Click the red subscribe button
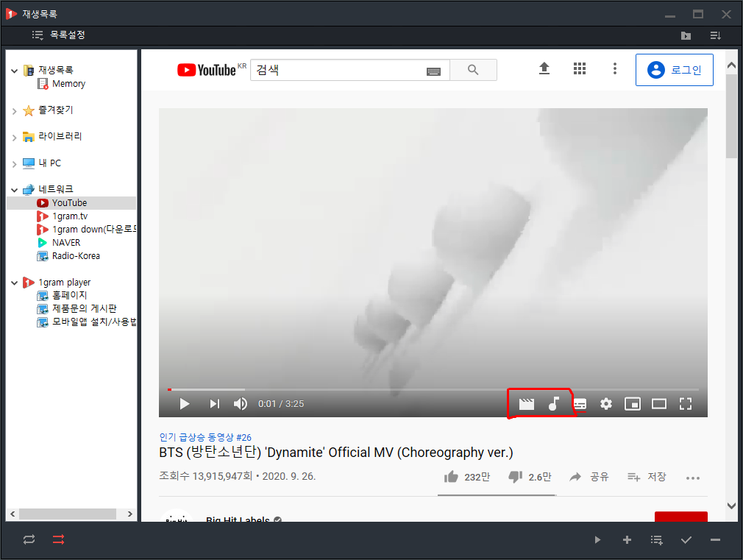Image resolution: width=743 pixels, height=560 pixels. coord(681,517)
